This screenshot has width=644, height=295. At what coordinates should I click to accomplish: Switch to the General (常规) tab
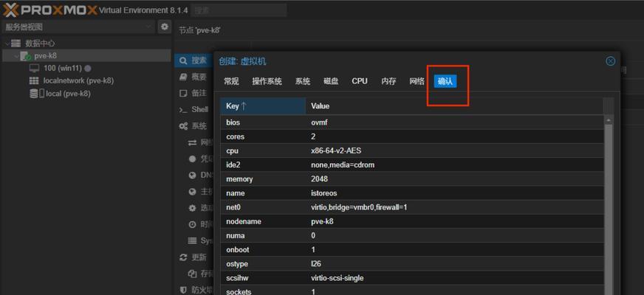231,81
